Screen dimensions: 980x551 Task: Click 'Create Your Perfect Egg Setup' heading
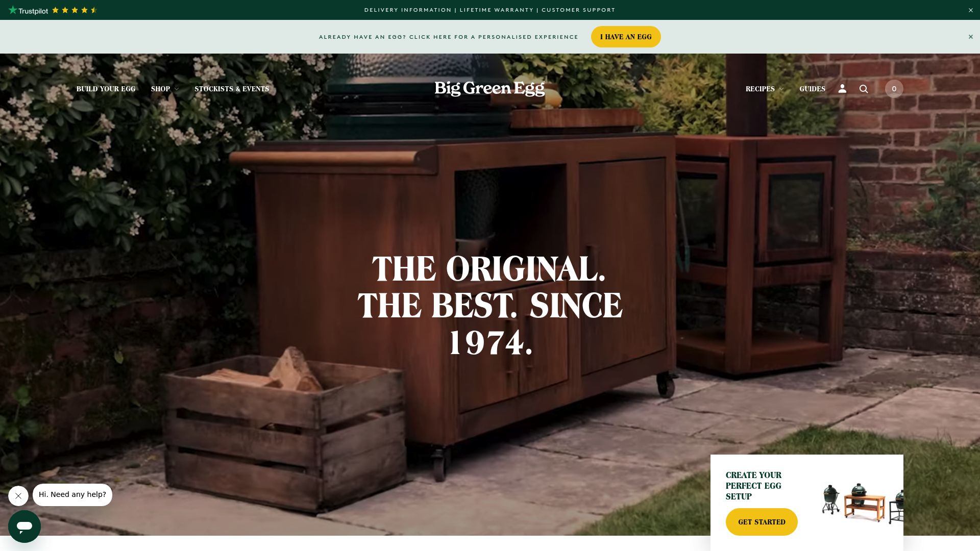click(753, 486)
